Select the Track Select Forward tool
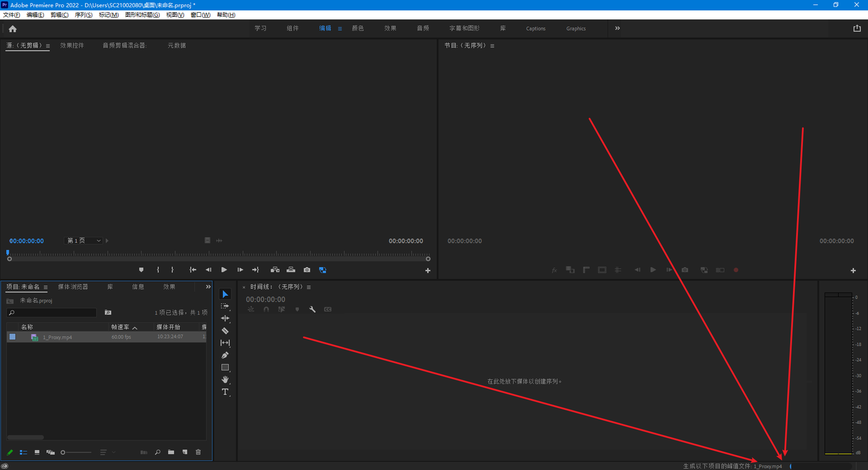This screenshot has width=868, height=470. click(x=225, y=306)
